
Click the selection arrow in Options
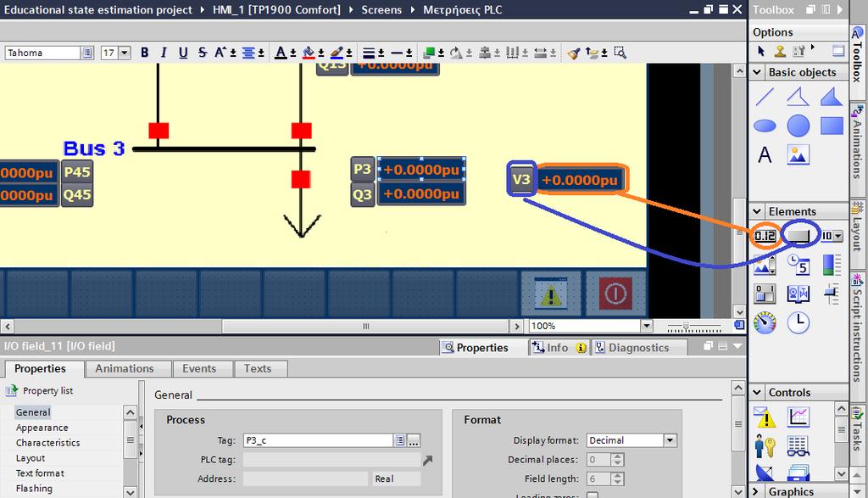coord(761,52)
